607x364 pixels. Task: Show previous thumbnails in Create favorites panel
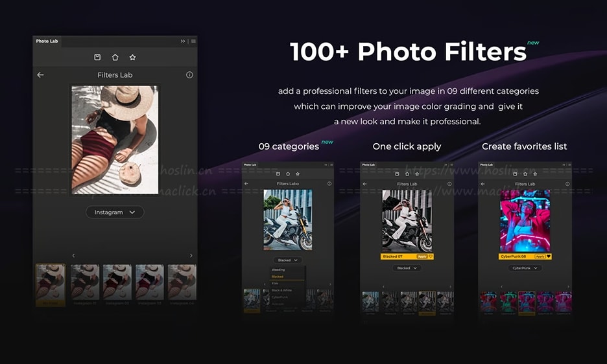point(502,287)
